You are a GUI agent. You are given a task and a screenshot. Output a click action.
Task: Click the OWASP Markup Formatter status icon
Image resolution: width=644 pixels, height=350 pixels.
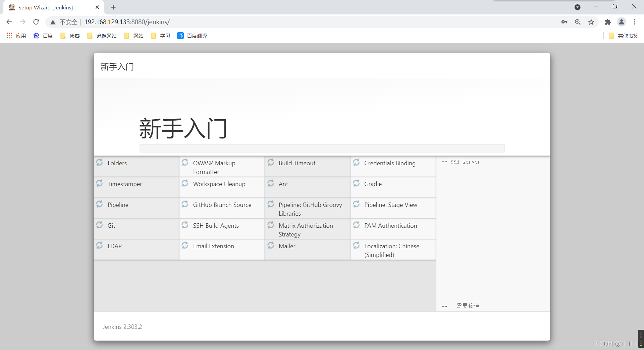pyautogui.click(x=185, y=163)
